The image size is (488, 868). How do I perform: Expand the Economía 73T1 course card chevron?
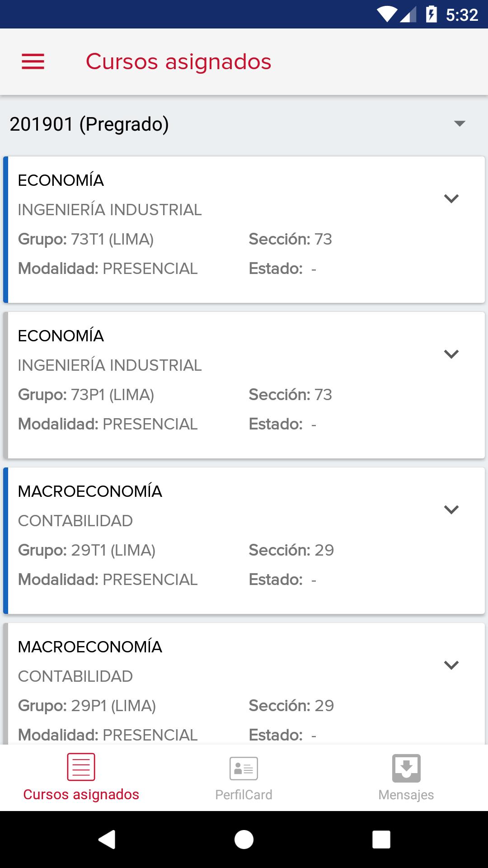[x=451, y=198]
